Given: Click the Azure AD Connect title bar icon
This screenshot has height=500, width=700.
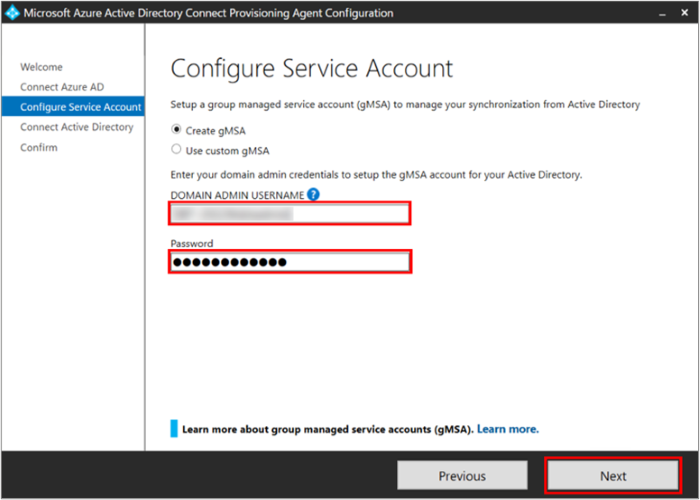Looking at the screenshot, I should (12, 12).
